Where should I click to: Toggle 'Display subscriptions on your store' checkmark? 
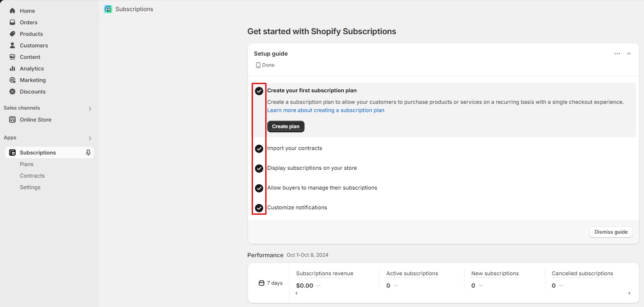[259, 169]
